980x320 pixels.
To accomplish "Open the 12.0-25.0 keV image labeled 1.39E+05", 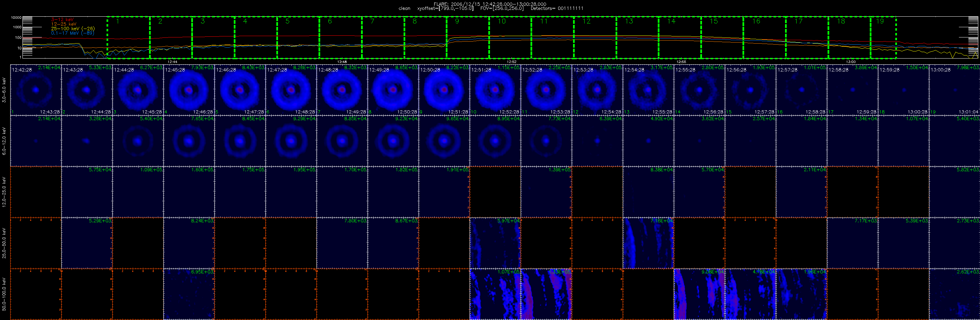I will click(546, 192).
